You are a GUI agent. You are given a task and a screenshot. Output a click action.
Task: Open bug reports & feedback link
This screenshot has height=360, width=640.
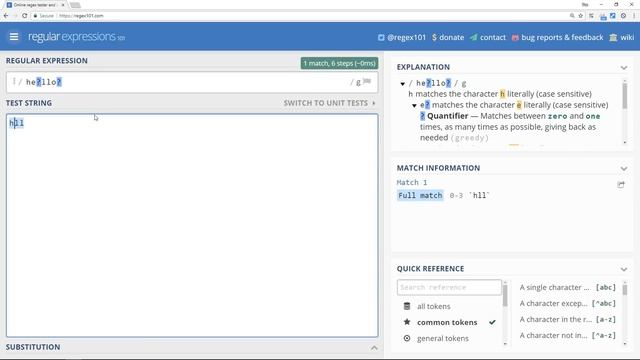562,37
